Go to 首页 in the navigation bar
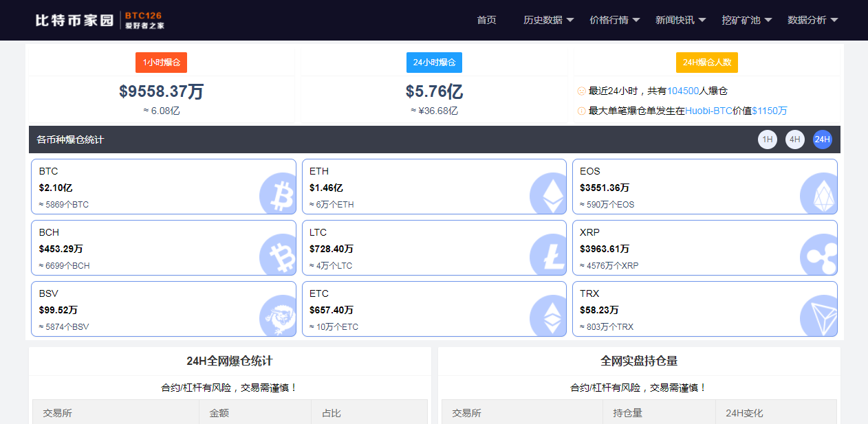 (x=486, y=20)
